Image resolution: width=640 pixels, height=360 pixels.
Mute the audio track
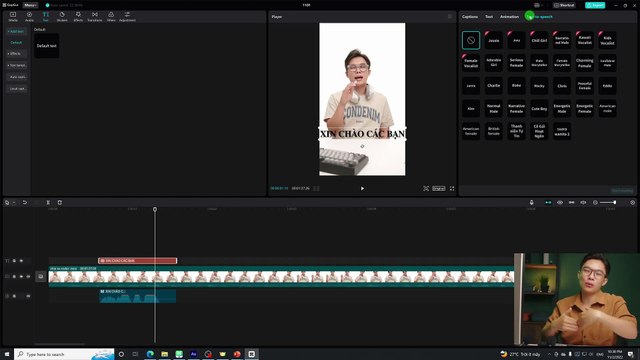28,296
